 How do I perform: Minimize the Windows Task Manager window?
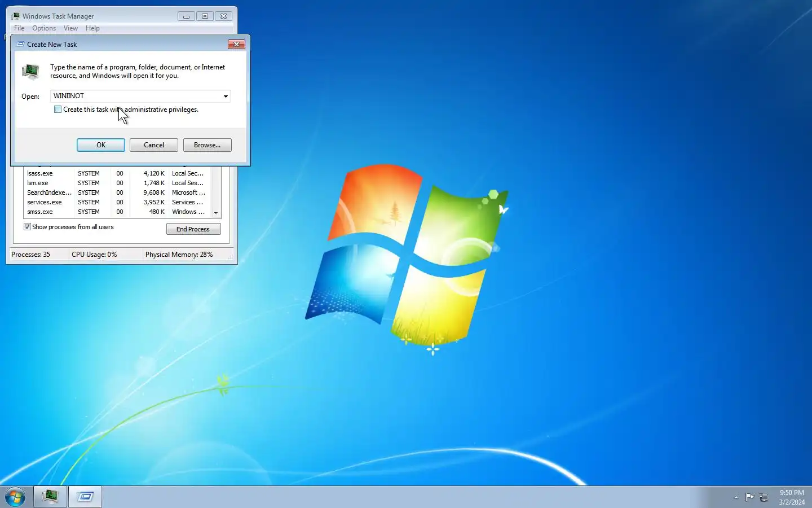point(186,16)
